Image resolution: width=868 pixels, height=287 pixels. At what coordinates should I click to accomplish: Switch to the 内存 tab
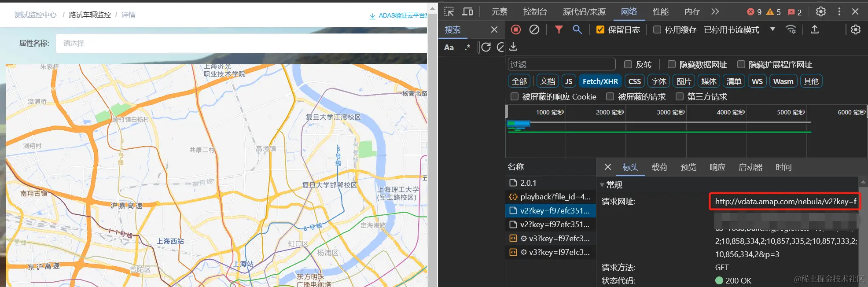click(x=692, y=12)
